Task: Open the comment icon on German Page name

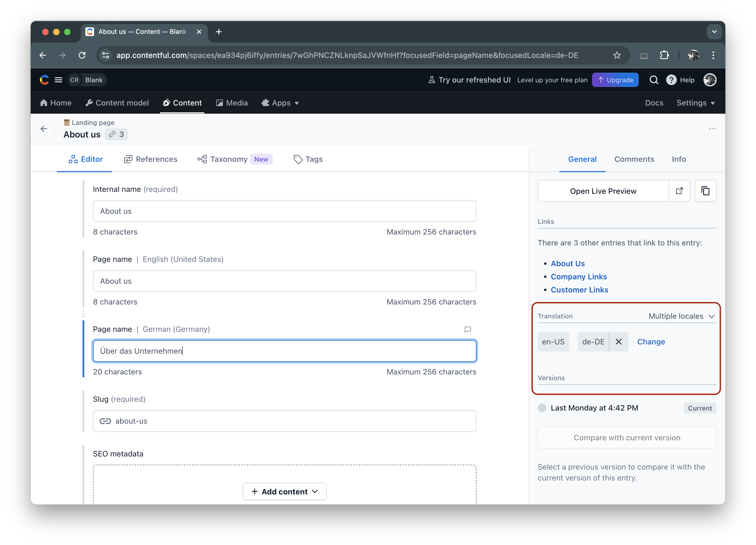Action: click(468, 329)
